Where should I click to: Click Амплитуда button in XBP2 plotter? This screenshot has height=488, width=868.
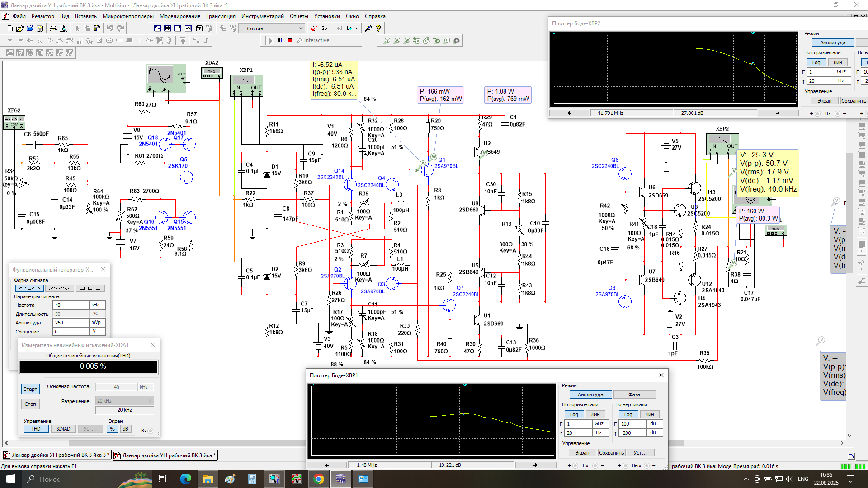pyautogui.click(x=833, y=42)
